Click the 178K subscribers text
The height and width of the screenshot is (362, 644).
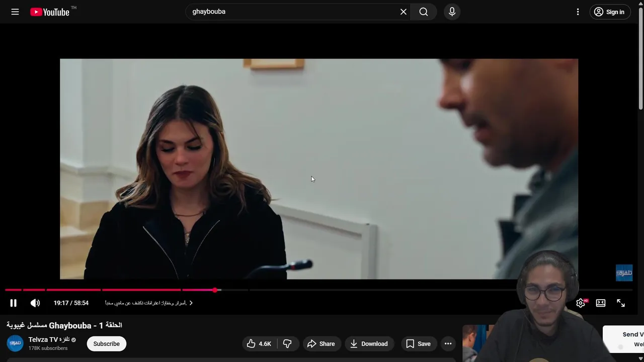click(x=48, y=348)
